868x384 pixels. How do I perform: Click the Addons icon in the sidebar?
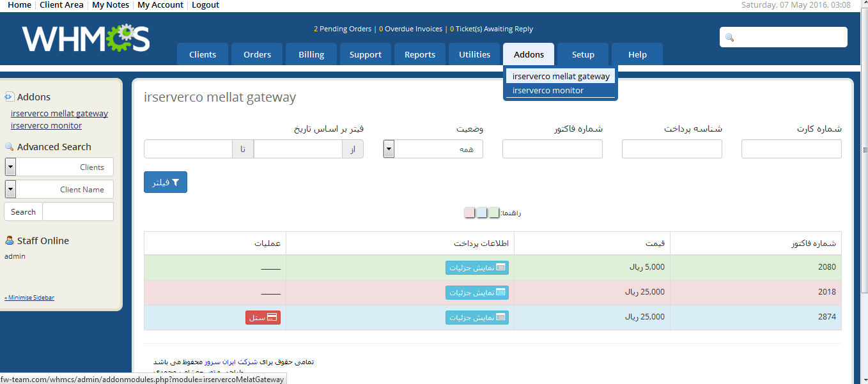9,97
